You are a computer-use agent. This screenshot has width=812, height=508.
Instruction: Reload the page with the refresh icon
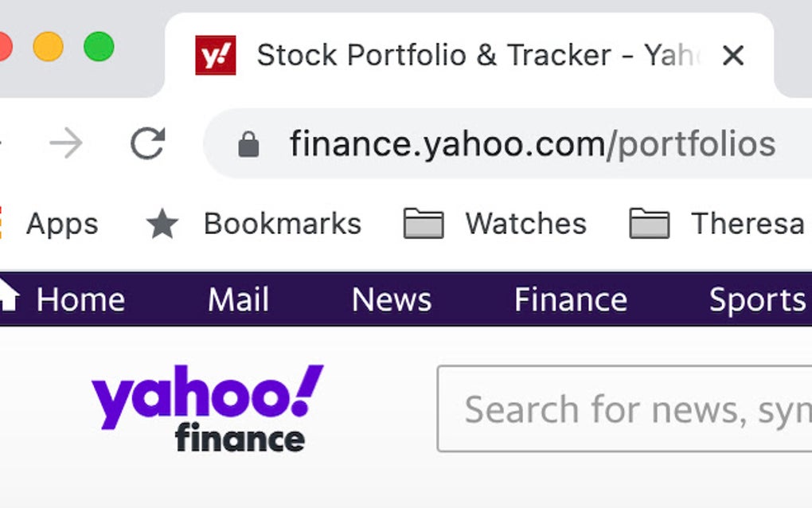147,143
